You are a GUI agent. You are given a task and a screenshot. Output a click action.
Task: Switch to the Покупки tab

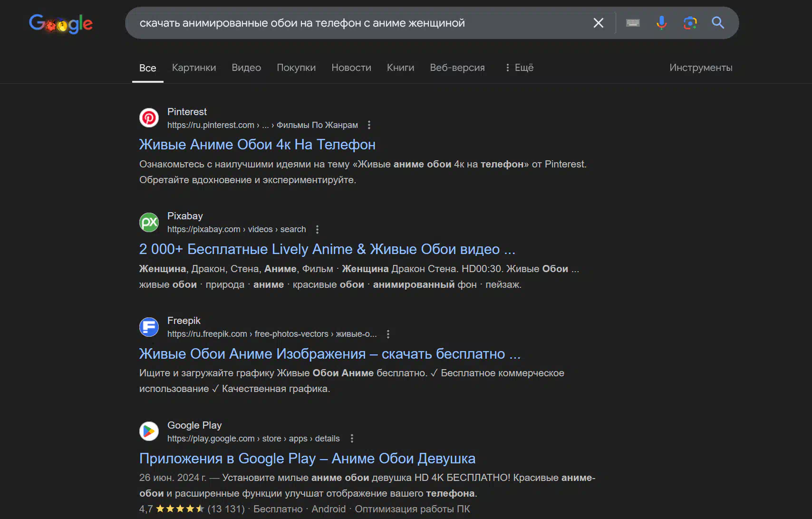(x=296, y=68)
